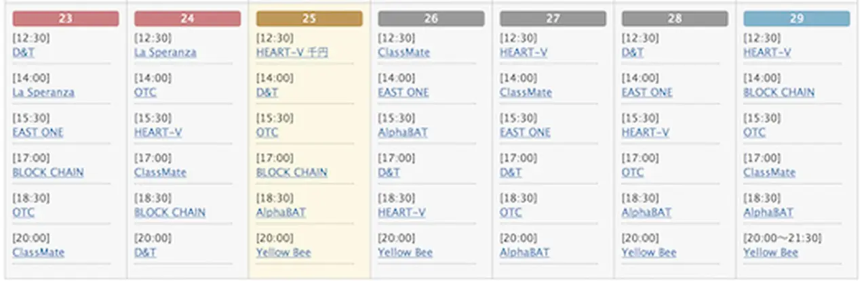Open Yellow Bee at 20:00 on day 25
This screenshot has height=281, width=868.
pos(283,253)
